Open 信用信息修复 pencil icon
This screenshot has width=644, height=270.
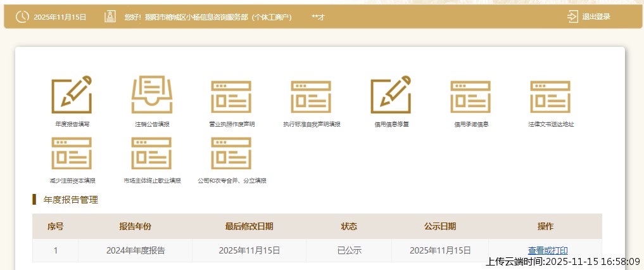[391, 94]
